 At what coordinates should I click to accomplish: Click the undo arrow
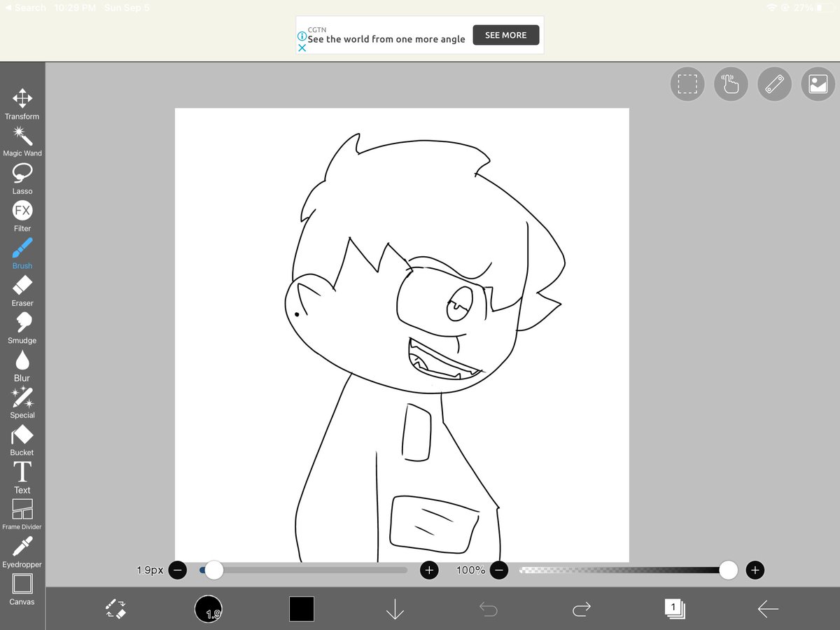pyautogui.click(x=488, y=610)
